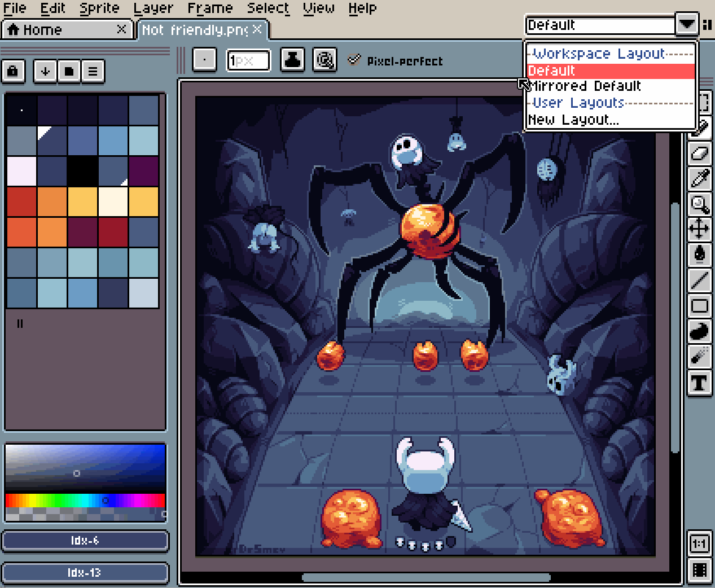The image size is (715, 588).
Task: Select the Contour blob tool
Action: [x=699, y=331]
